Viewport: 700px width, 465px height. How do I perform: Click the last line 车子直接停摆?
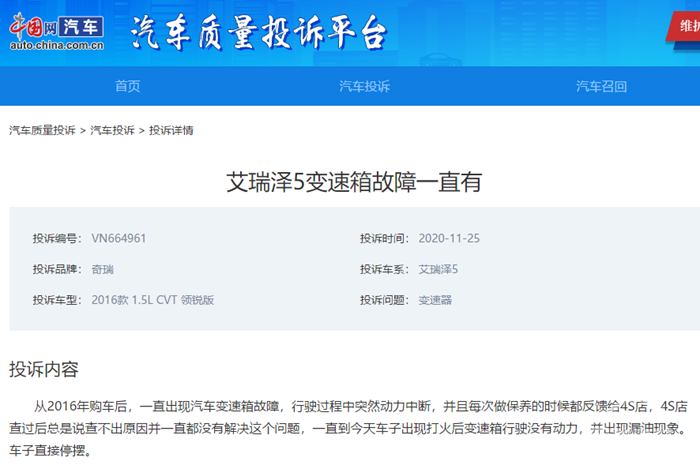click(x=50, y=451)
